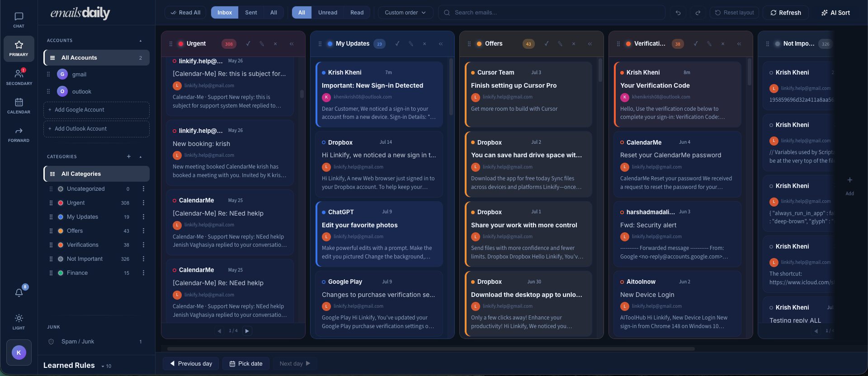Image resolution: width=868 pixels, height=376 pixels.
Task: Open Finance category options menu
Action: click(x=143, y=273)
